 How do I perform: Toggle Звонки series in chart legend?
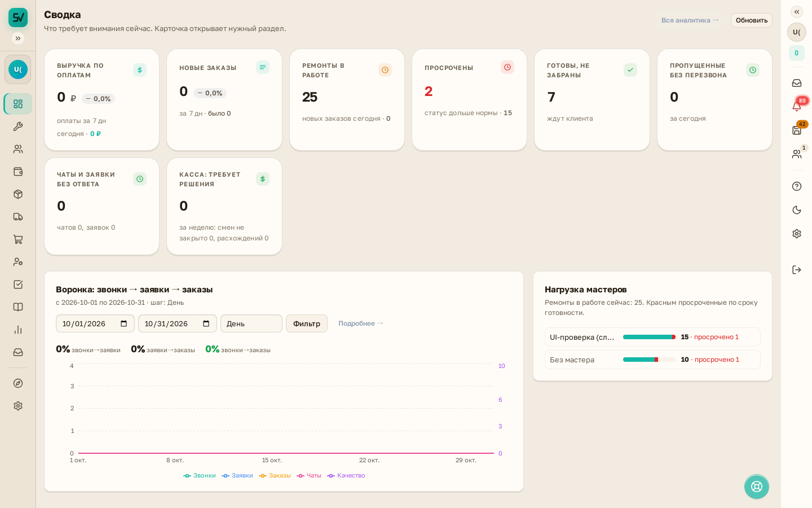click(200, 475)
